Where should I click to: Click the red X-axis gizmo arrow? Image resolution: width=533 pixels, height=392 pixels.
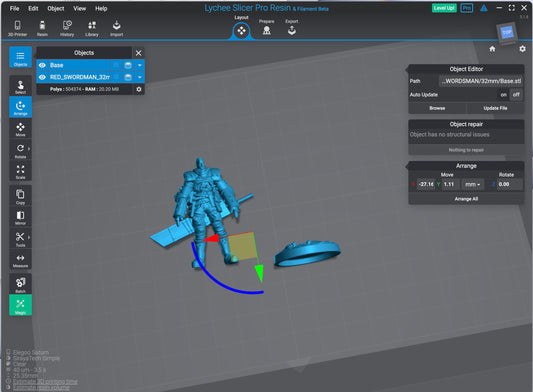(210, 238)
